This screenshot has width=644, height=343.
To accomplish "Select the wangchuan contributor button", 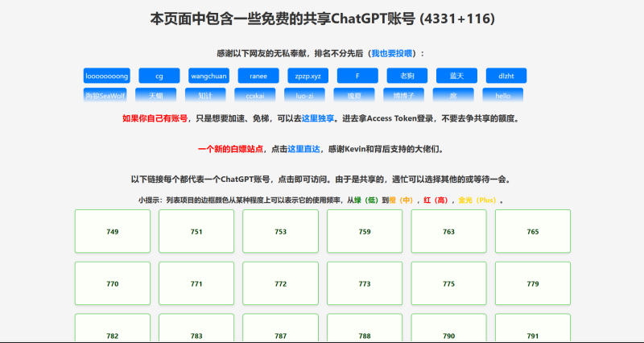I will 208,76.
